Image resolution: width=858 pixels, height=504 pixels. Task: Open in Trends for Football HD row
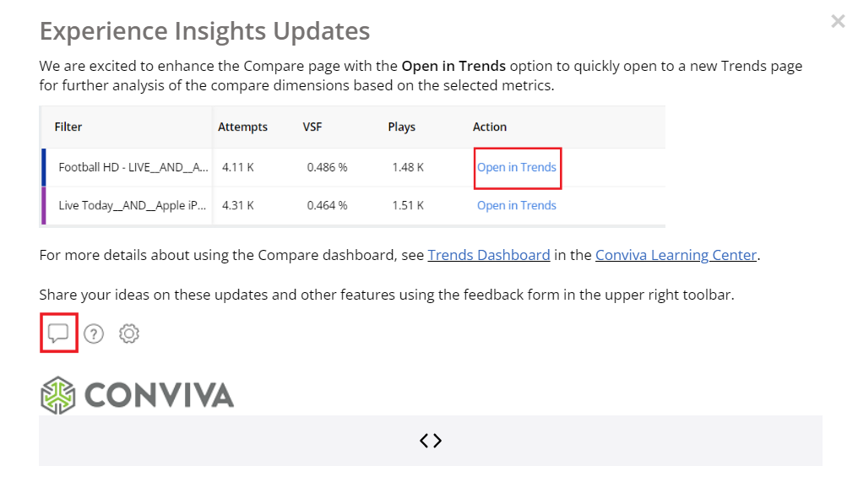click(x=517, y=167)
